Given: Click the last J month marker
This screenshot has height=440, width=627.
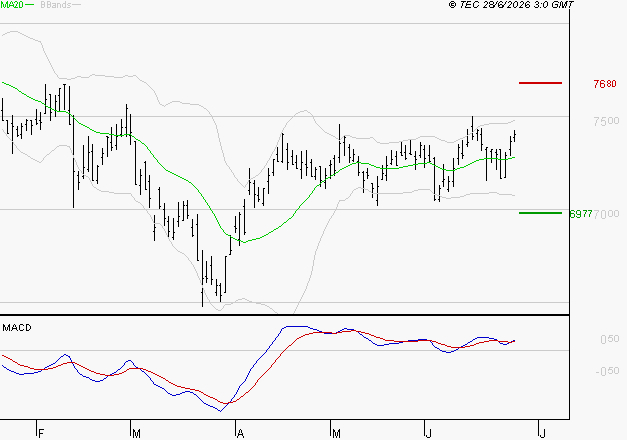Looking at the screenshot, I should pos(542,433).
